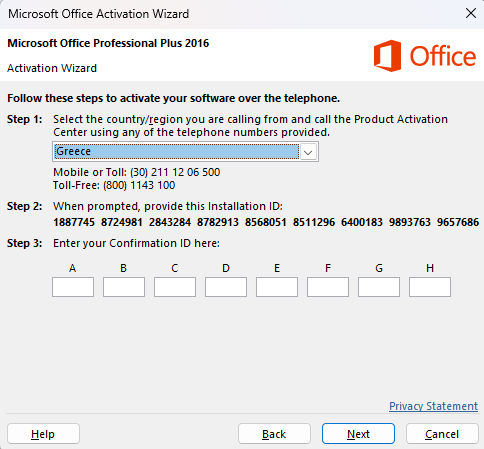This screenshot has width=484, height=449.
Task: Proceed with the Next button
Action: (358, 434)
